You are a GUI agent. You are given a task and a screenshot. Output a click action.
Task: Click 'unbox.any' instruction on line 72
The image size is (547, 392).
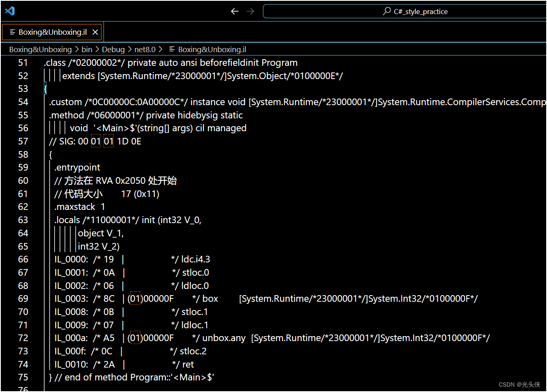(224, 338)
